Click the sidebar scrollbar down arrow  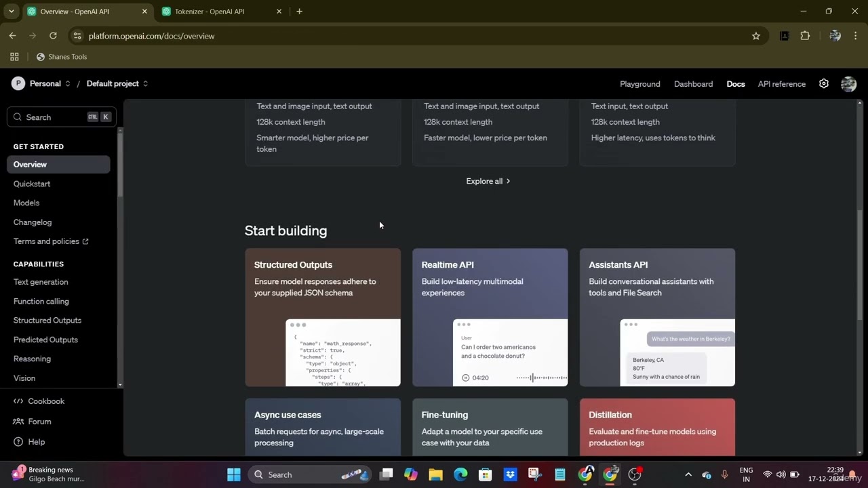(x=120, y=385)
